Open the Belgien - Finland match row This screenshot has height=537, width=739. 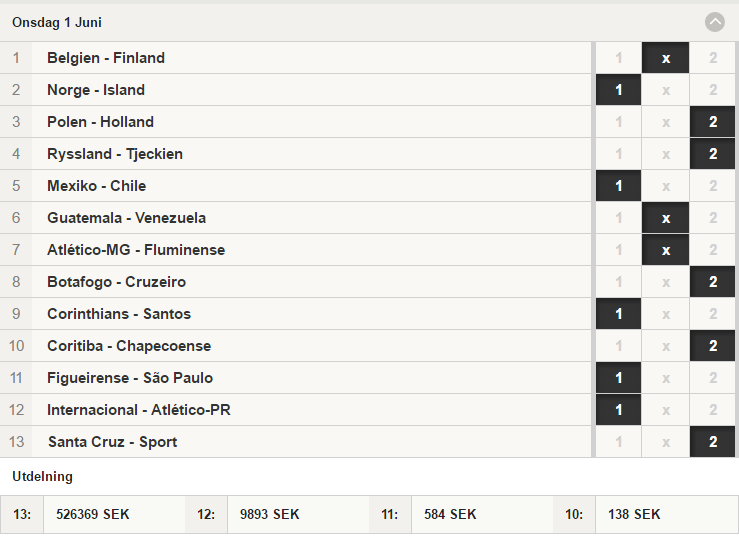(x=296, y=58)
